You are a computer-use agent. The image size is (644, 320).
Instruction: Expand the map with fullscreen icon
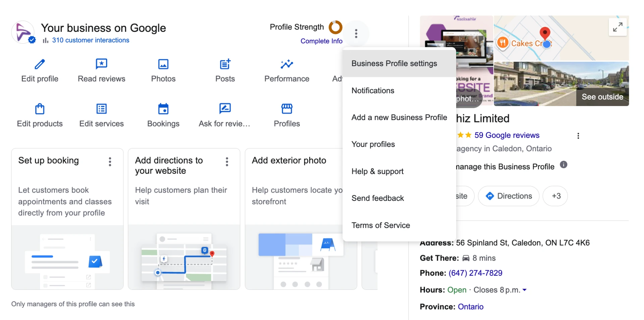(618, 27)
